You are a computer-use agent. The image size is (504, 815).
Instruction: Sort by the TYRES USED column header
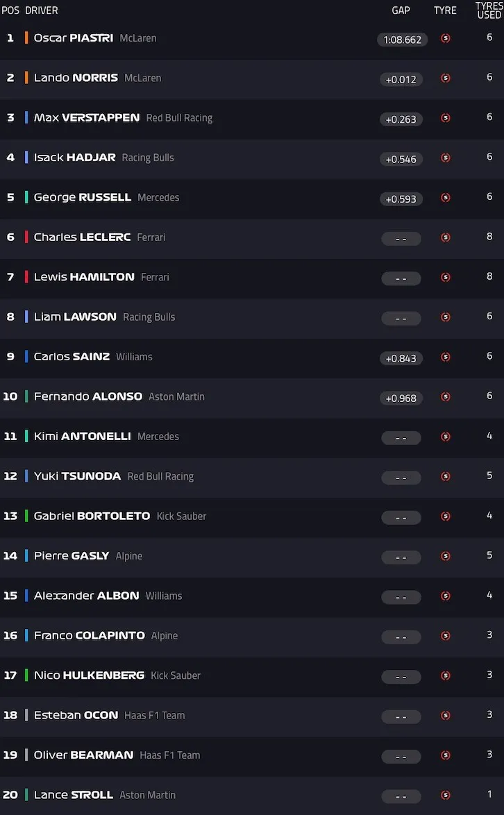[489, 10]
